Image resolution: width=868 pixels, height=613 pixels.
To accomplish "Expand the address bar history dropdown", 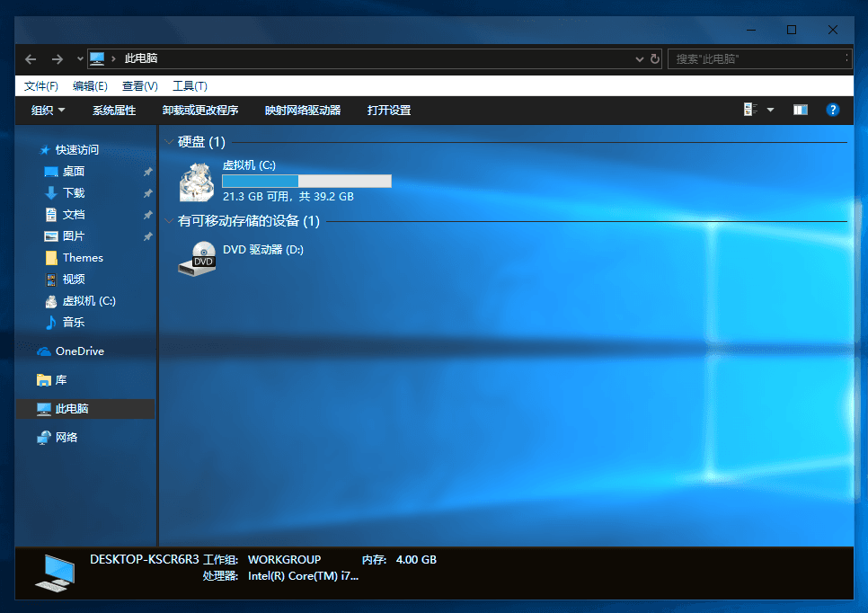I will click(640, 58).
